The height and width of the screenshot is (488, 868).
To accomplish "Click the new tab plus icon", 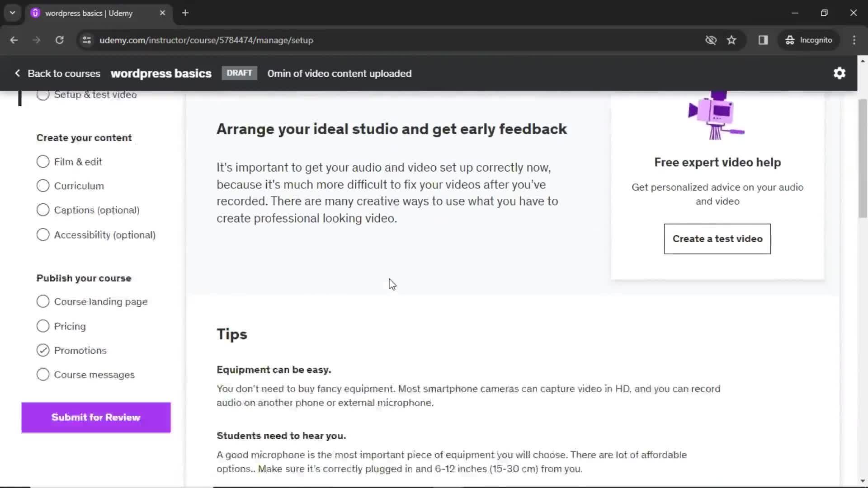I will 185,13.
